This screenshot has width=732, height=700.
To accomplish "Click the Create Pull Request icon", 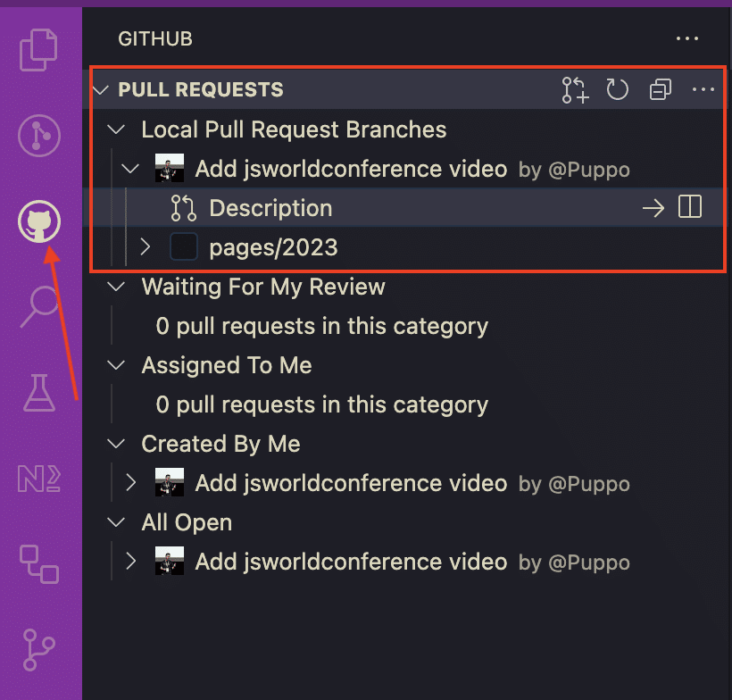I will (x=575, y=89).
